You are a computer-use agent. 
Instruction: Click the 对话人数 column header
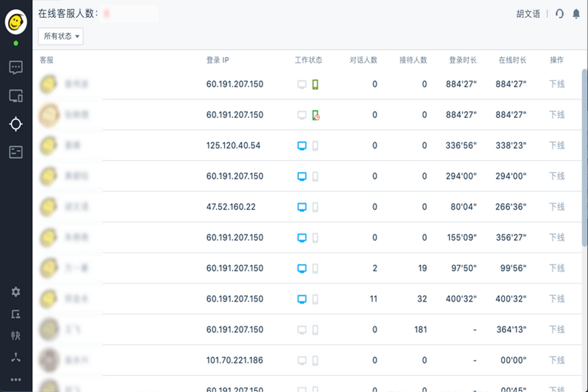pyautogui.click(x=363, y=60)
